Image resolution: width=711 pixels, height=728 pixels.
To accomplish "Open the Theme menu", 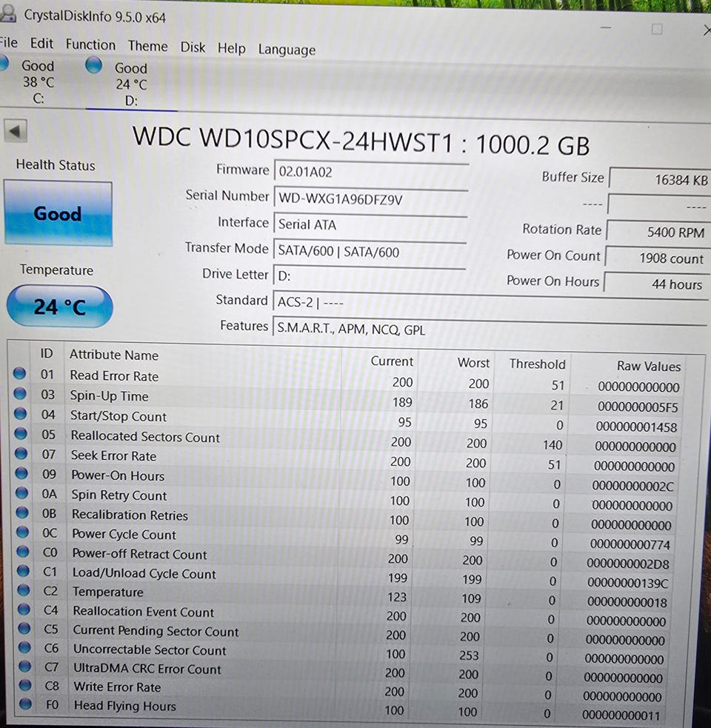I will click(147, 47).
